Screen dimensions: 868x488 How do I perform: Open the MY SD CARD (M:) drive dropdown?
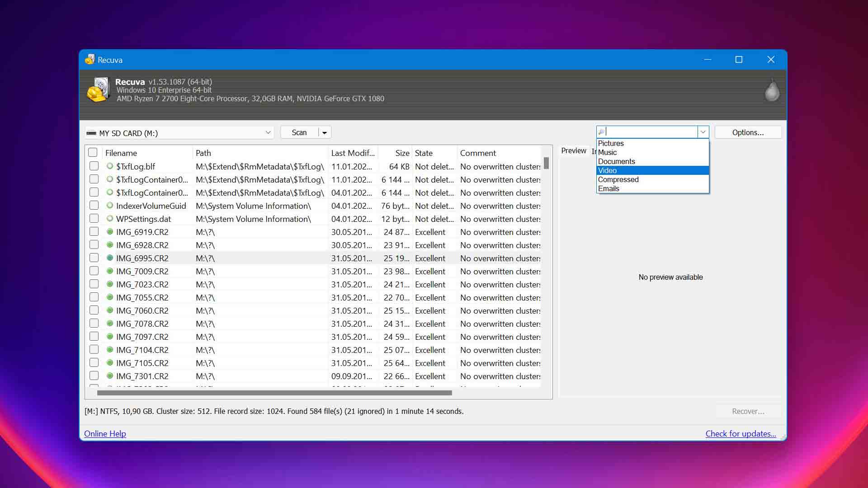click(179, 133)
